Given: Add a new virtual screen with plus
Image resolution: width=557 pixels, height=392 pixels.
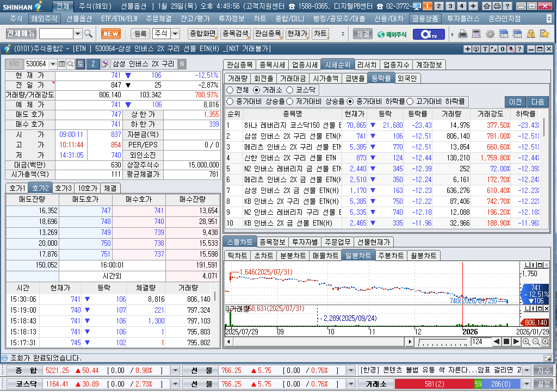Looking at the screenshot, I should click(473, 6).
